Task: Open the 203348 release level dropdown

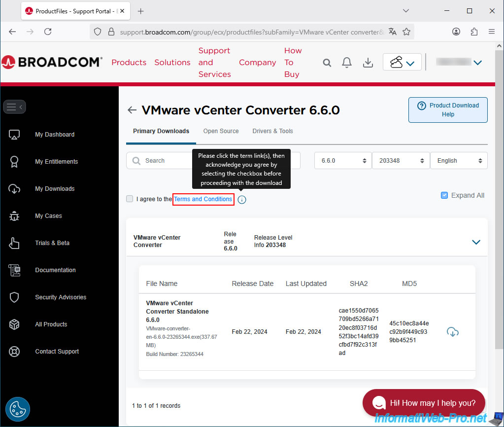Action: (401, 161)
